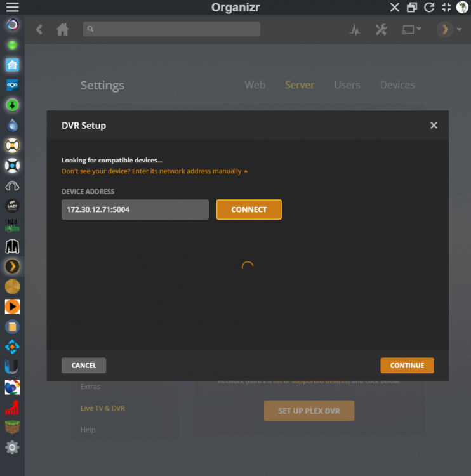Open the UniFi U sidebar icon

point(13,367)
